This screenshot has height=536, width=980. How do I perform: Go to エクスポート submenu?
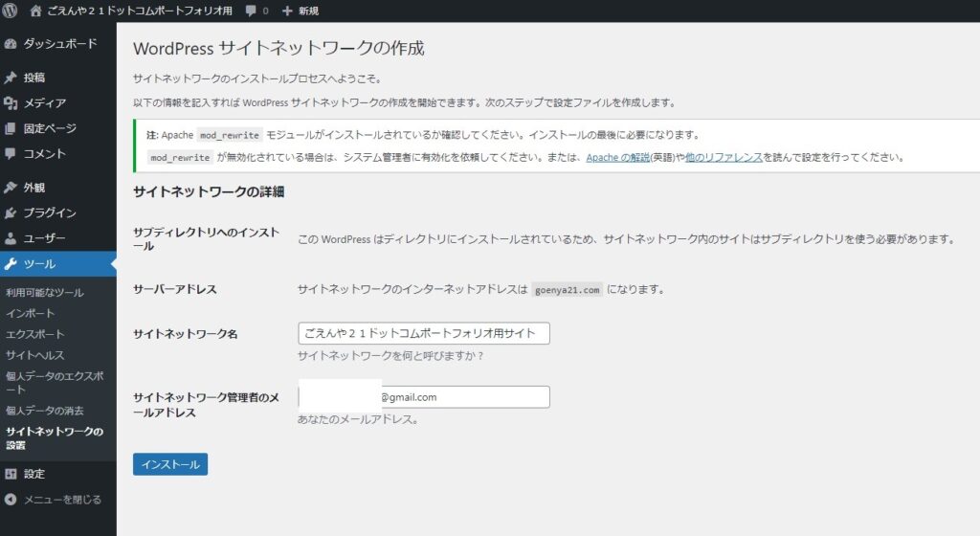tap(34, 334)
